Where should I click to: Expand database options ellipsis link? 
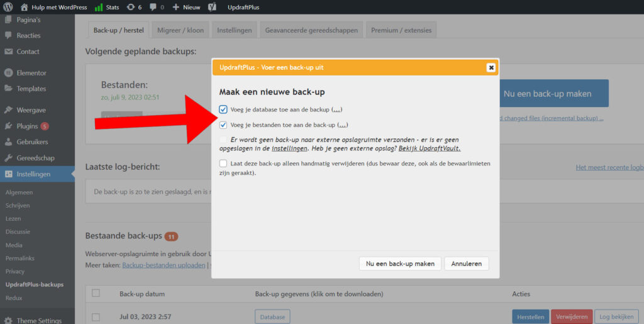click(337, 110)
